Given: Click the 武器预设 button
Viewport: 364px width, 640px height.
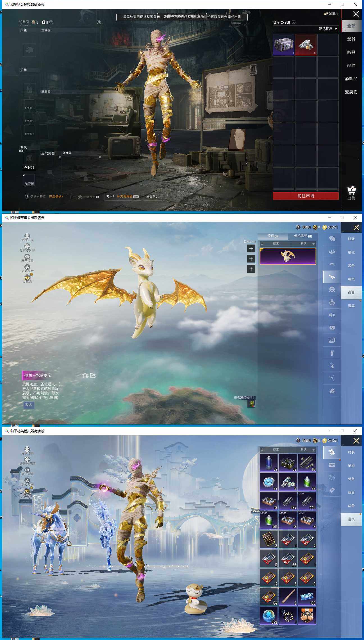Looking at the screenshot, I should 152,196.
